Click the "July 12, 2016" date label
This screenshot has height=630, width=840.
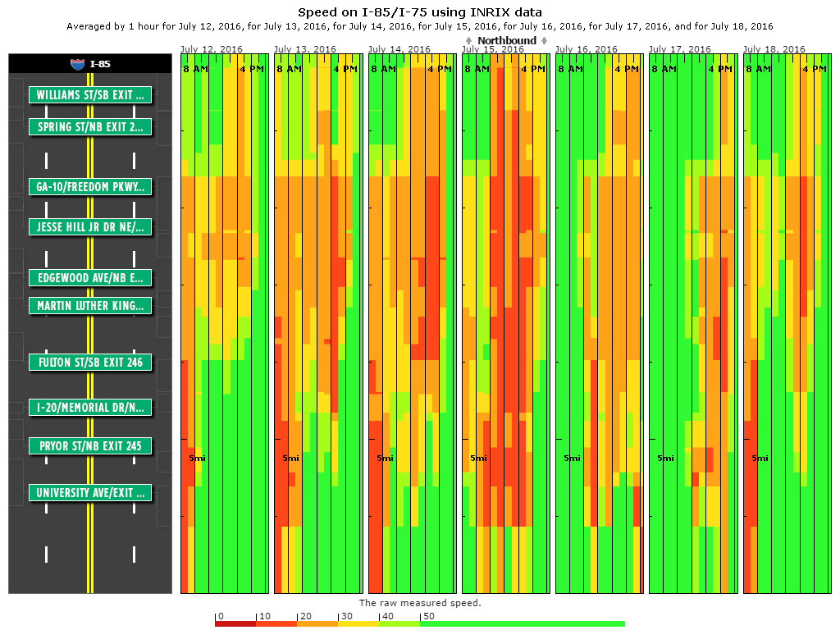point(212,48)
